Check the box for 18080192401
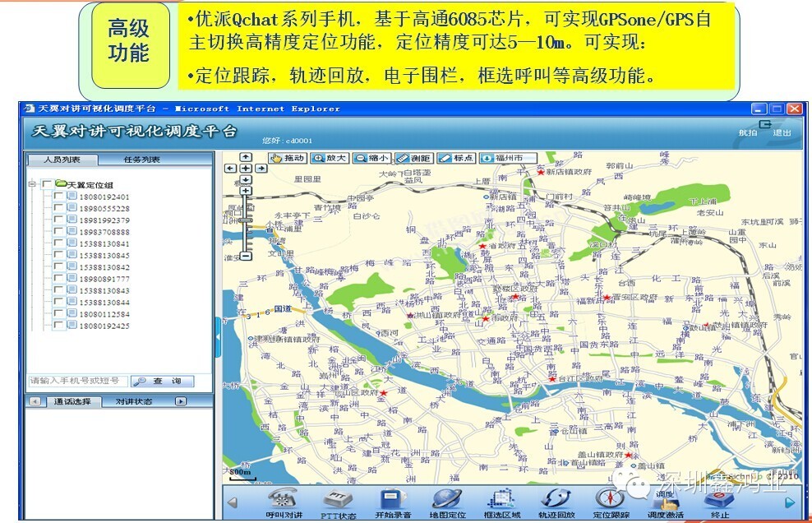812x523 pixels. (x=58, y=197)
